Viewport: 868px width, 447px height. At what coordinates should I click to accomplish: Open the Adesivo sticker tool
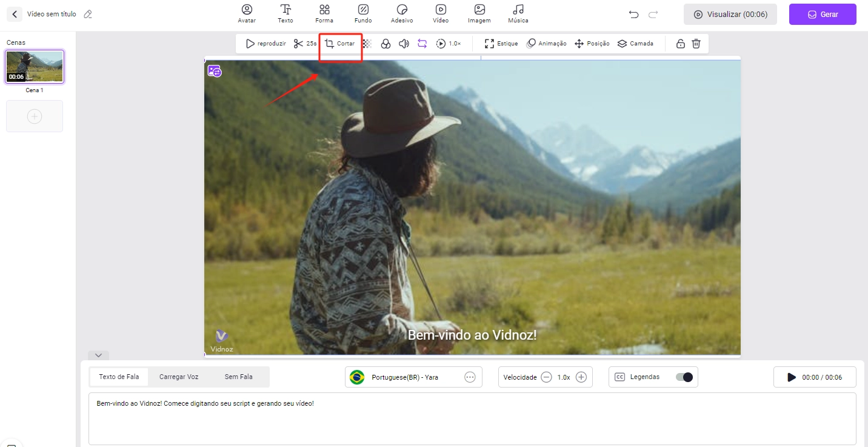402,13
